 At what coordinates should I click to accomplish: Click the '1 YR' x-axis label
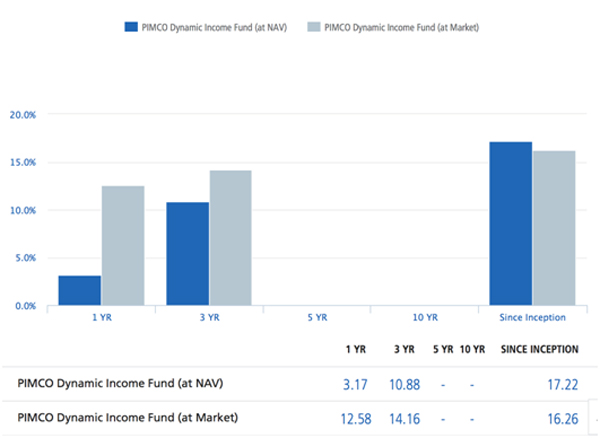tap(102, 318)
